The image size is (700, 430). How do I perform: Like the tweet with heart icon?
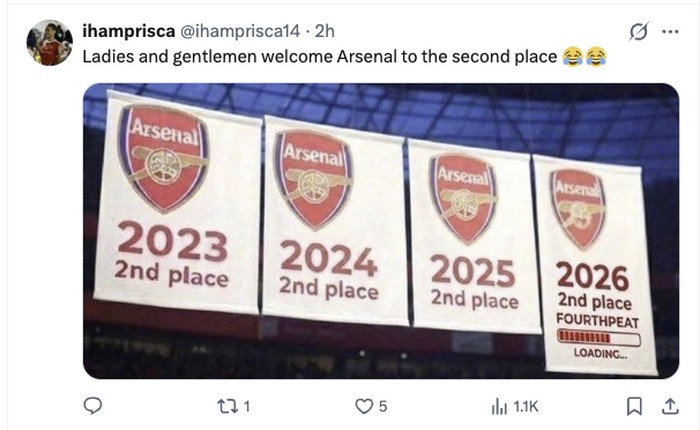[x=365, y=406]
